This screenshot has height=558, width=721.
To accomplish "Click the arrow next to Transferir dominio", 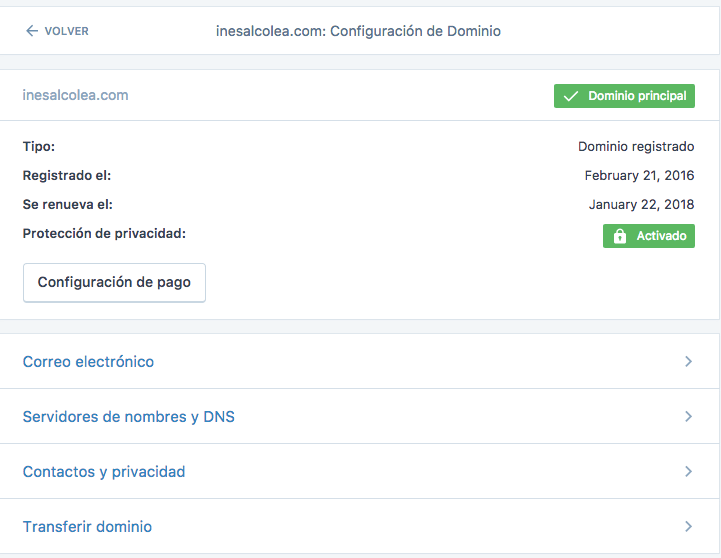I will (x=688, y=526).
